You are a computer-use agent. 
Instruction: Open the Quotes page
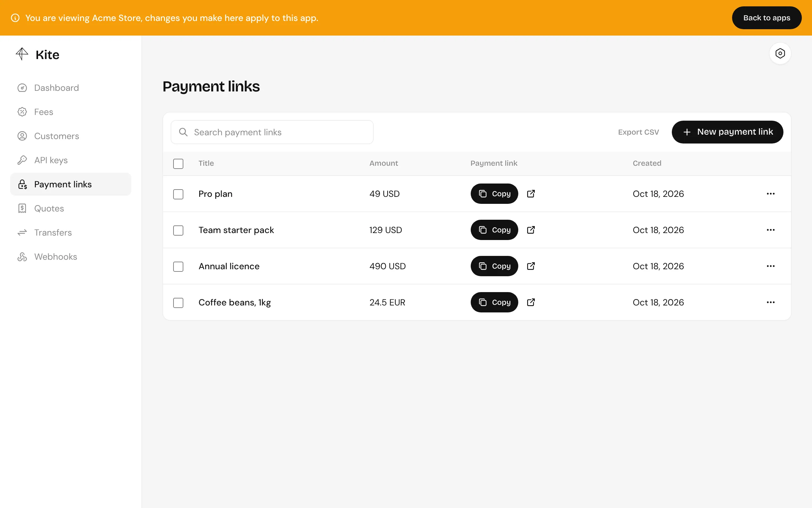[70, 208]
